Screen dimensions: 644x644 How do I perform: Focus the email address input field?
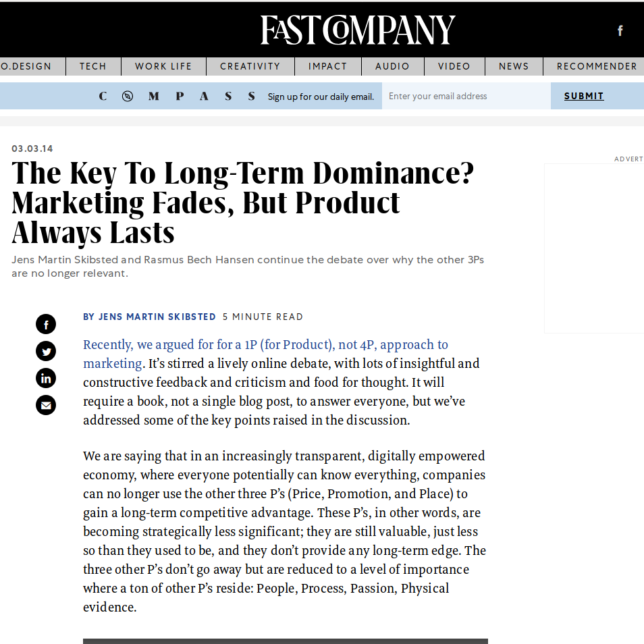point(466,96)
